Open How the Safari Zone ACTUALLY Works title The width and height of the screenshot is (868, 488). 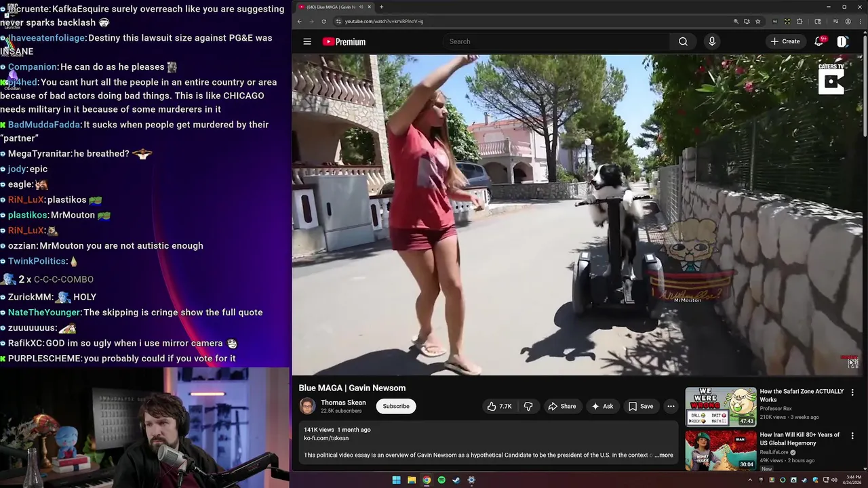click(x=802, y=395)
